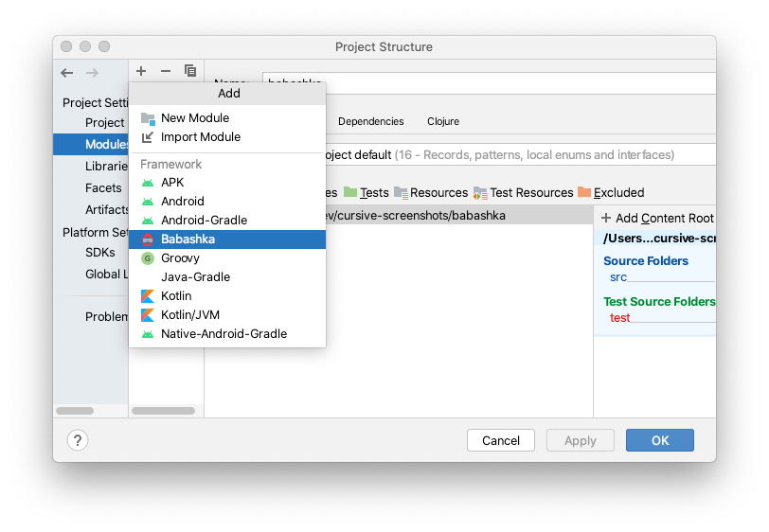Go forward with the right arrow icon
Image resolution: width=769 pixels, height=532 pixels.
92,73
